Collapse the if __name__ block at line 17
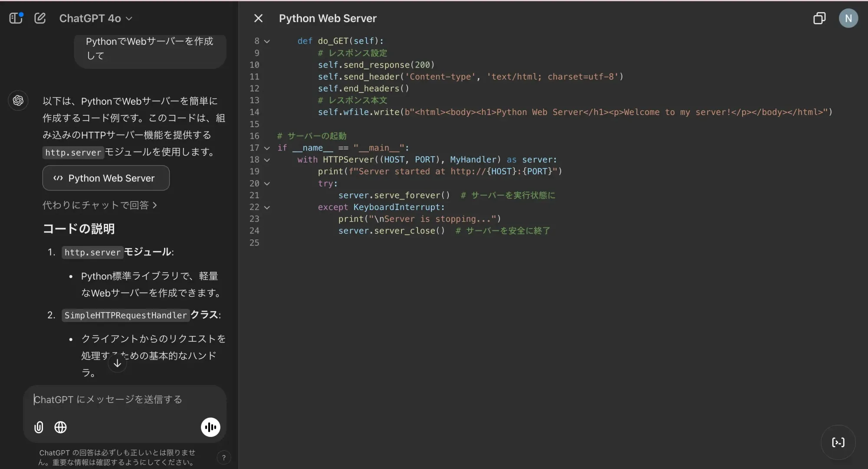This screenshot has width=868, height=469. click(x=267, y=148)
